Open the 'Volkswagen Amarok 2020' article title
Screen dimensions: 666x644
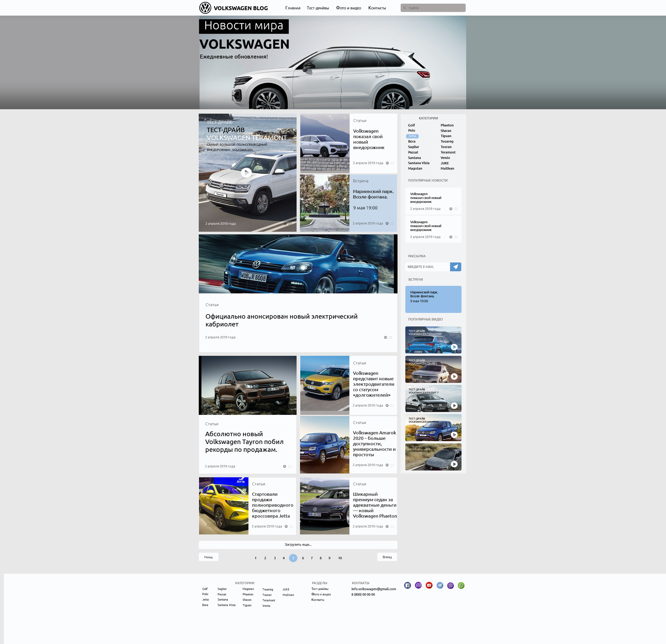374,444
